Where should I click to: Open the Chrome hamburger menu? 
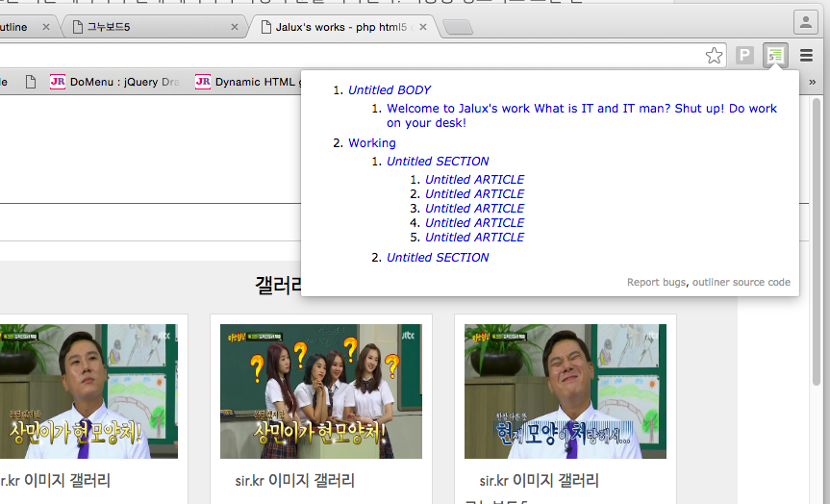[x=806, y=56]
